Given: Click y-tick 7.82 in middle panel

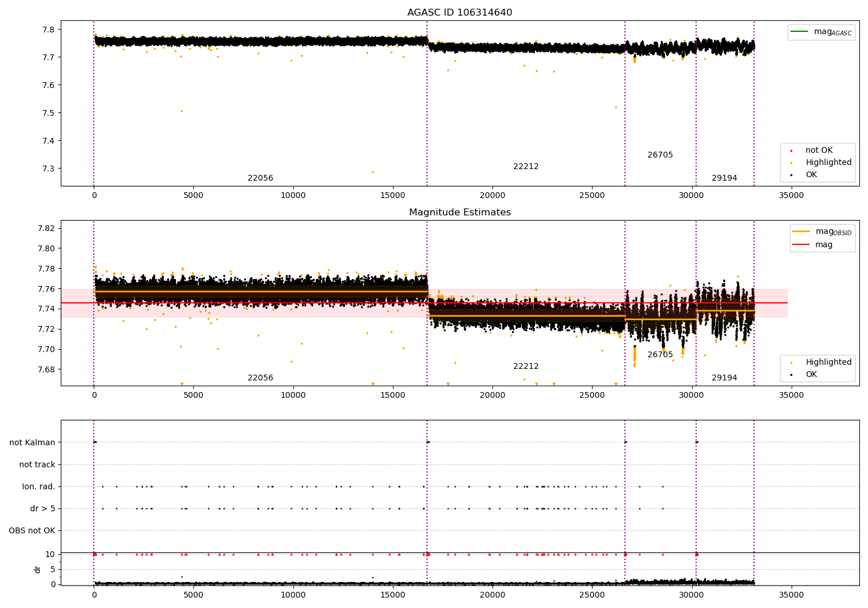Looking at the screenshot, I should click(47, 228).
